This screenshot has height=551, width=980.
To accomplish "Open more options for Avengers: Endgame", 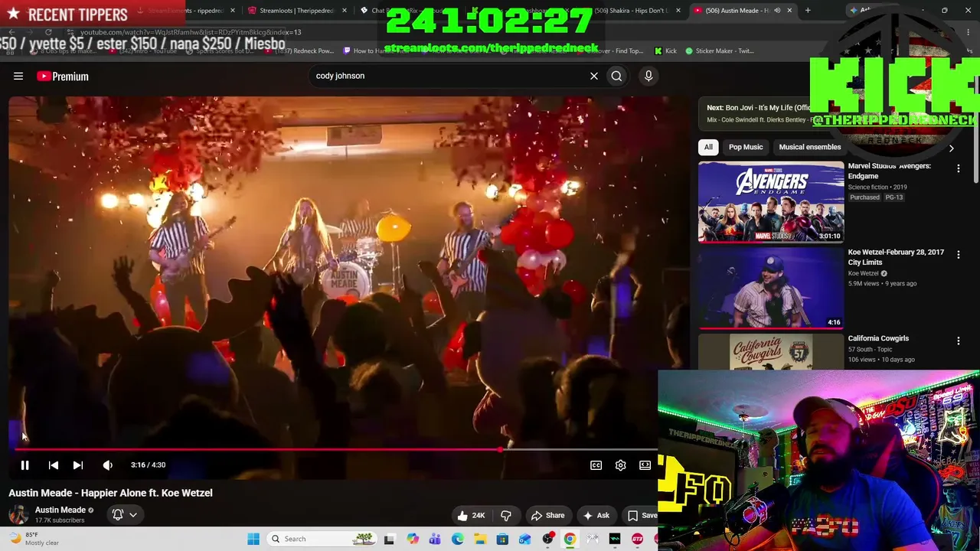I will coord(958,168).
